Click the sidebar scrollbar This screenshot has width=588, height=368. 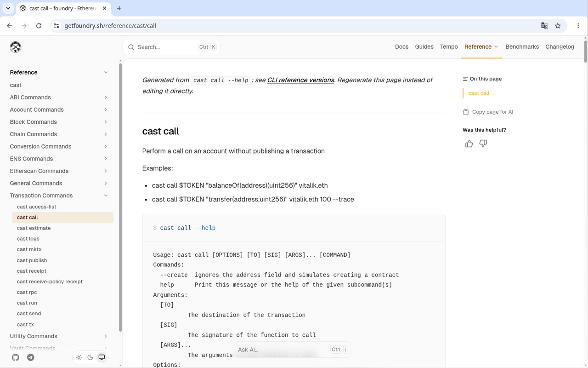point(120,197)
